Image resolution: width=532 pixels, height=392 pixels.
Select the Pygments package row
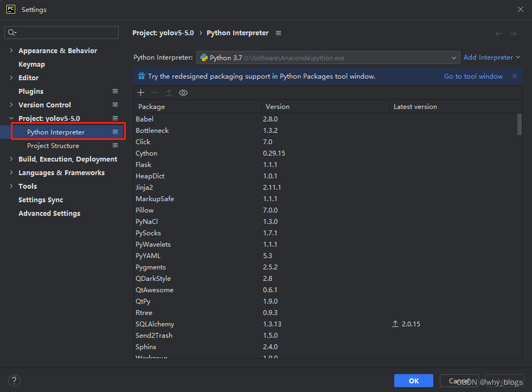click(325, 267)
